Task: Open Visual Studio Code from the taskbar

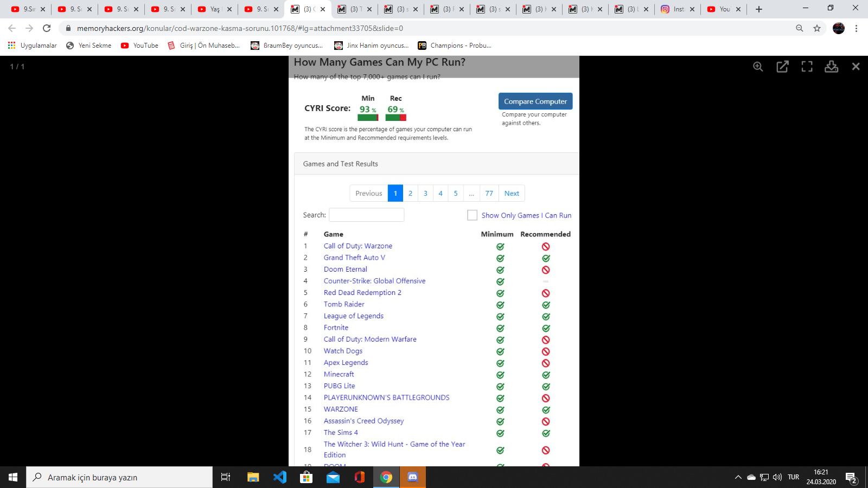Action: 280,477
